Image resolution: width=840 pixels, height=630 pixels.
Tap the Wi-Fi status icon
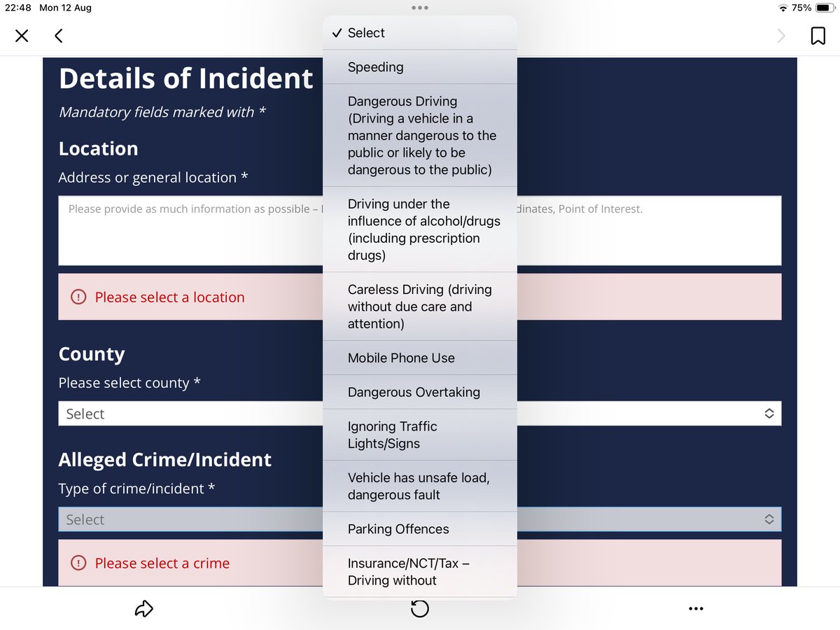coord(783,8)
